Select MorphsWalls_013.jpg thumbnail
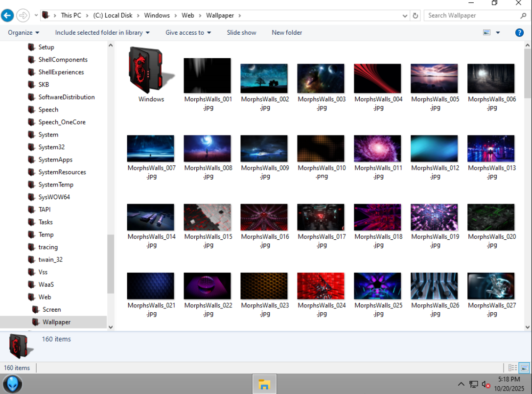Image resolution: width=532 pixels, height=394 pixels. (x=490, y=148)
